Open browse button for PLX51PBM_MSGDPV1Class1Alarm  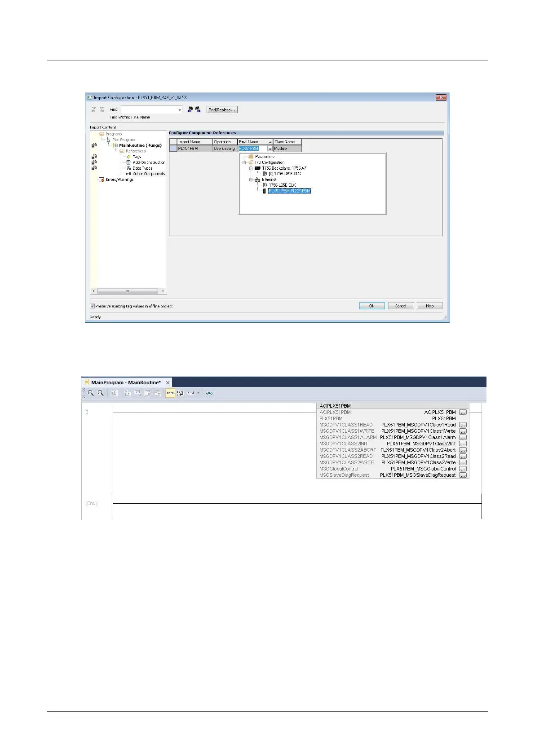pyautogui.click(x=463, y=437)
